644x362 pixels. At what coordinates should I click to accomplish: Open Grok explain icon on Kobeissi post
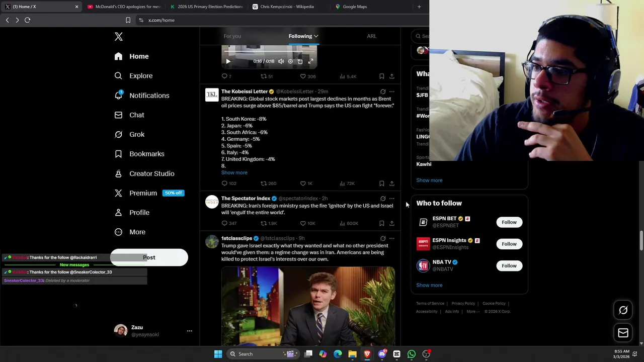pyautogui.click(x=383, y=92)
